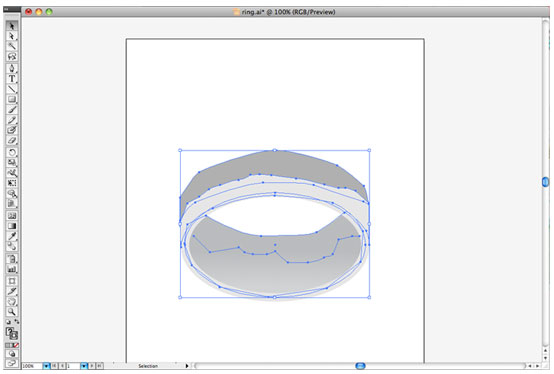Choose the Magic Wand tool
The height and width of the screenshot is (374, 554).
click(x=12, y=46)
